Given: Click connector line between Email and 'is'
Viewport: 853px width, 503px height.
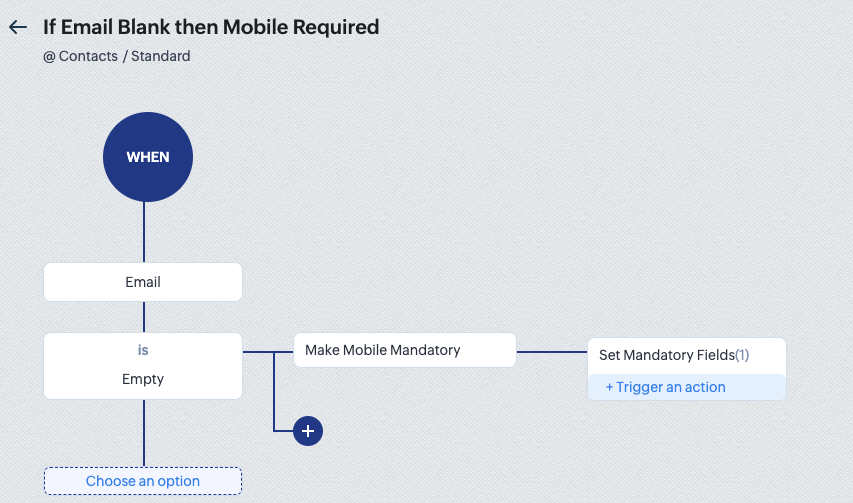Looking at the screenshot, I should [x=144, y=316].
